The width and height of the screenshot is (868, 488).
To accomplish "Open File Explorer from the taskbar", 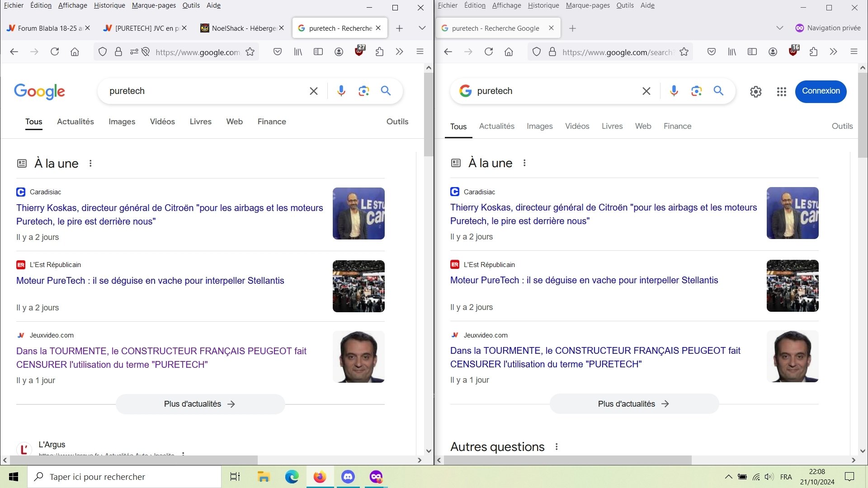I will click(x=264, y=477).
